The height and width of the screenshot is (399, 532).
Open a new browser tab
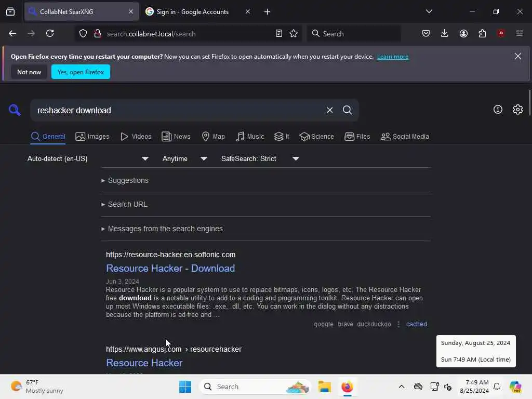tap(267, 12)
